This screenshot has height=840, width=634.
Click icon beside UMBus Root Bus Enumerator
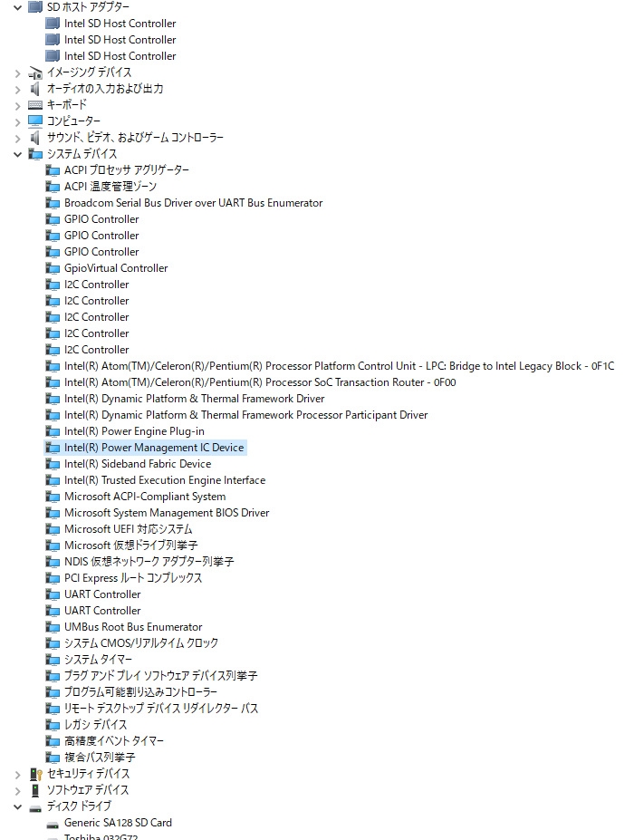pos(53,627)
